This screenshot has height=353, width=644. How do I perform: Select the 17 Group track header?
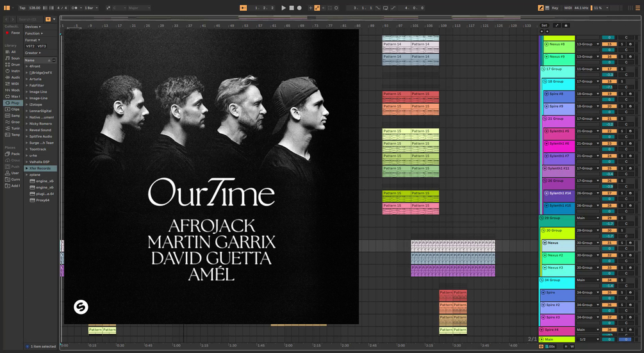(557, 71)
